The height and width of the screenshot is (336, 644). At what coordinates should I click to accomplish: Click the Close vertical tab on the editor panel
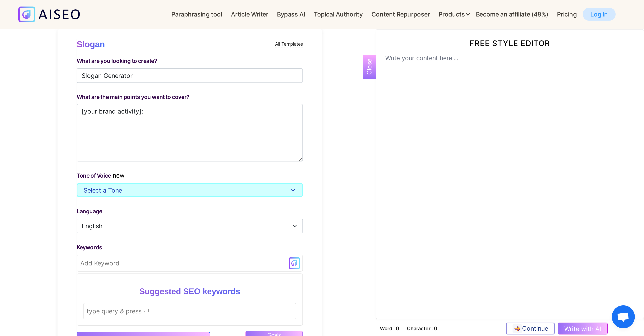point(369,66)
